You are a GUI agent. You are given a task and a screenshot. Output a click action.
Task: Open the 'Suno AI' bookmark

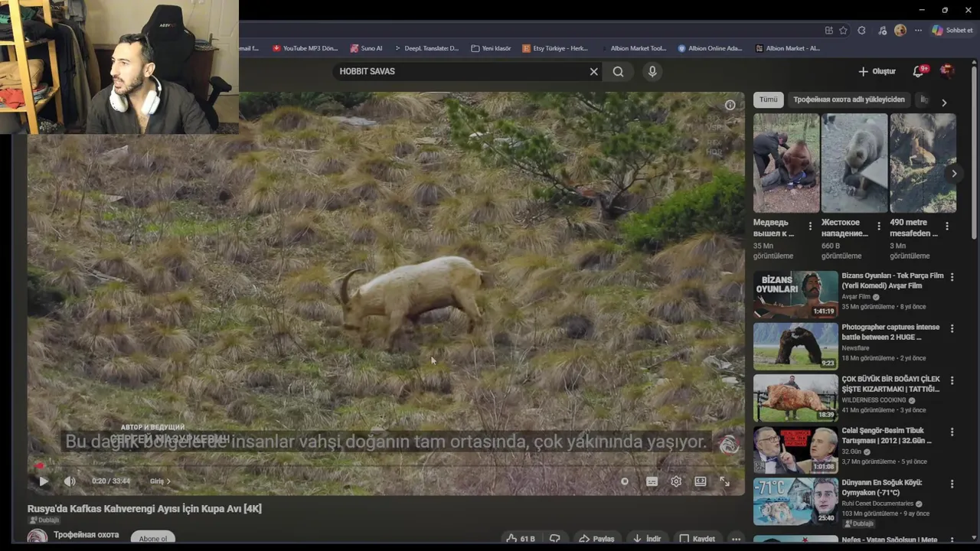[x=366, y=48]
